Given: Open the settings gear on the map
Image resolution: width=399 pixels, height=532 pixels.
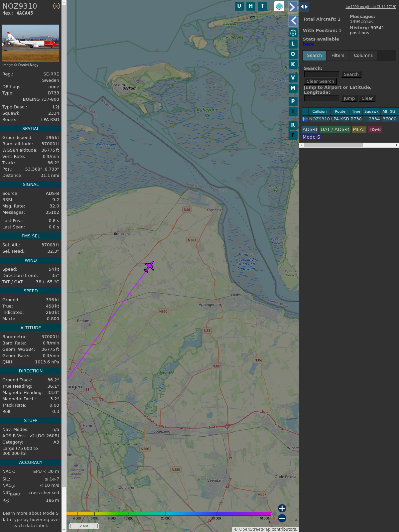Looking at the screenshot, I should [293, 33].
